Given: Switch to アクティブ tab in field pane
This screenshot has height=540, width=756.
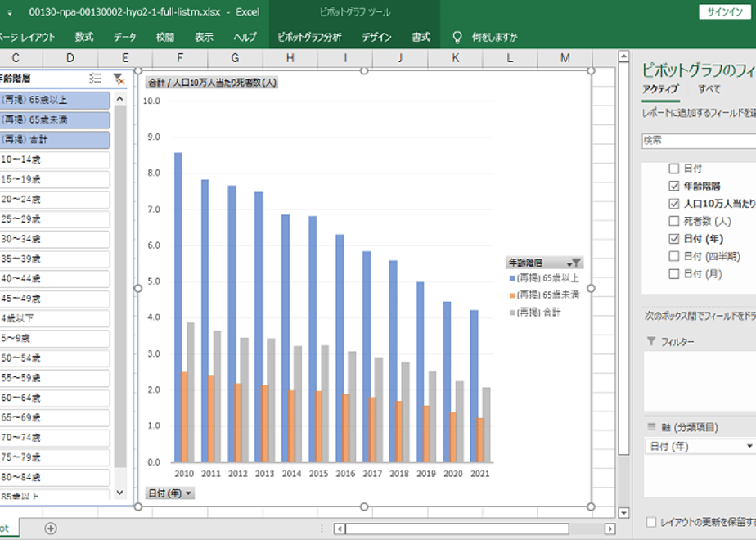Looking at the screenshot, I should click(660, 89).
